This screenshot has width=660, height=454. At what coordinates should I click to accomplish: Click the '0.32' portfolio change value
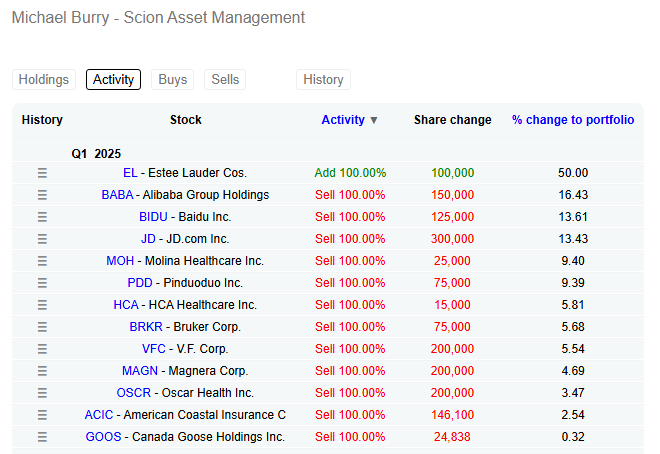coord(573,437)
